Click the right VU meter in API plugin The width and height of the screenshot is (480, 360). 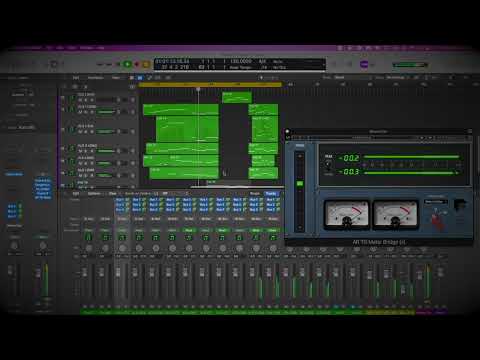[395, 214]
